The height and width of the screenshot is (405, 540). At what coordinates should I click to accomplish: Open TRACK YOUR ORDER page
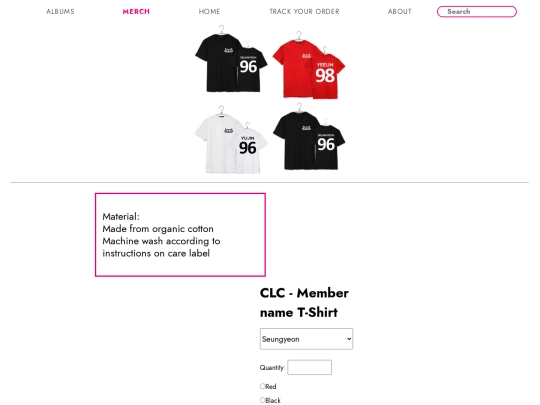(x=304, y=11)
